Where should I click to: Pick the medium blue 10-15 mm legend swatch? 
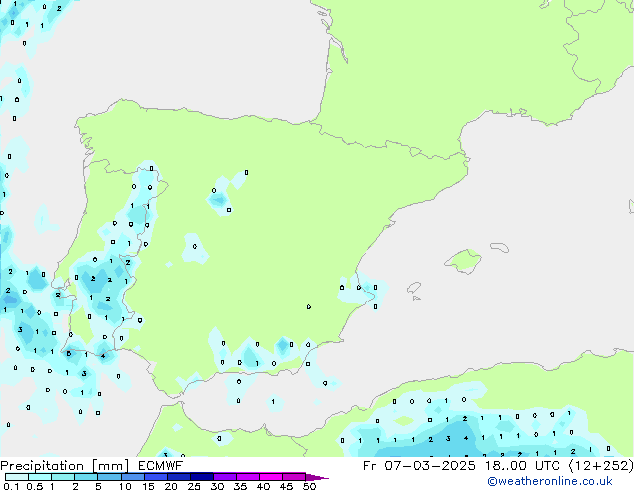[x=135, y=477]
